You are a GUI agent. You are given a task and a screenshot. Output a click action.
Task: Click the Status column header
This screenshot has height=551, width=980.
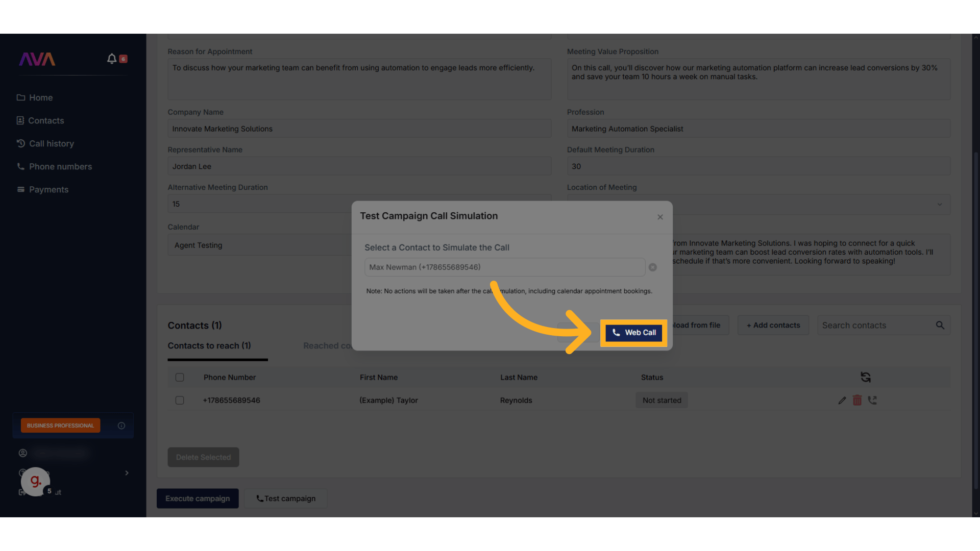pyautogui.click(x=652, y=378)
